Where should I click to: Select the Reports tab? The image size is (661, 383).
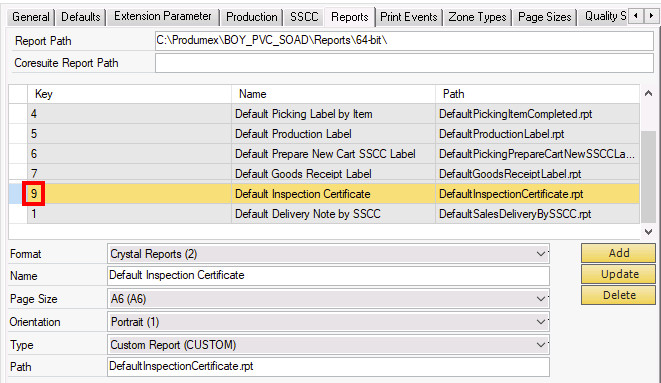pos(349,17)
